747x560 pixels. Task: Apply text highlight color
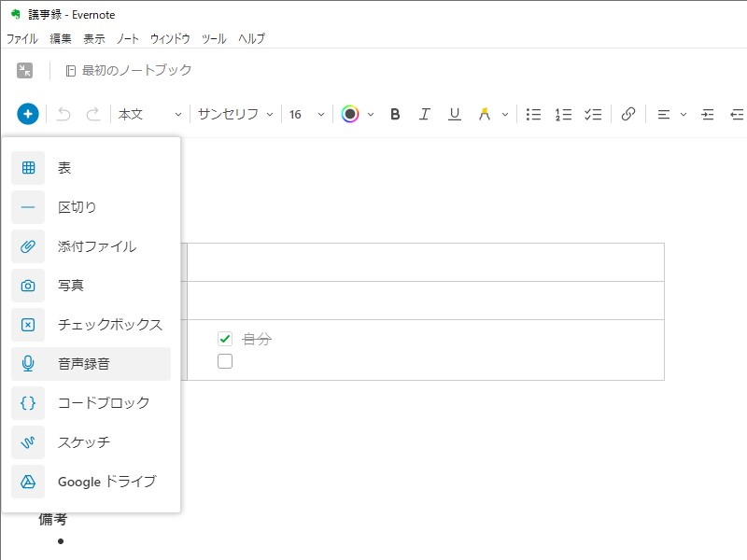pyautogui.click(x=485, y=114)
